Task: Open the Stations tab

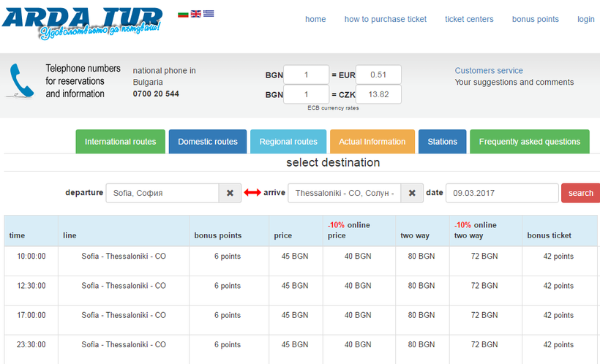Action: [x=442, y=142]
